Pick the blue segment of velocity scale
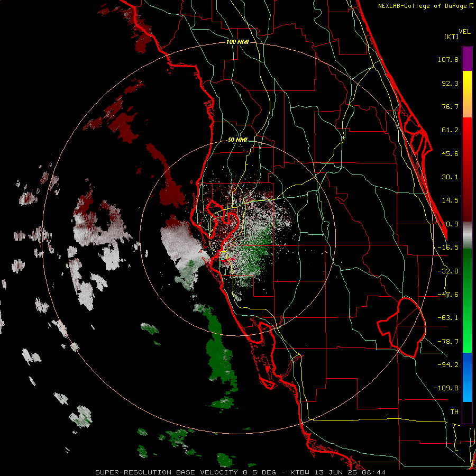The height and width of the screenshot is (476, 476). point(467,377)
